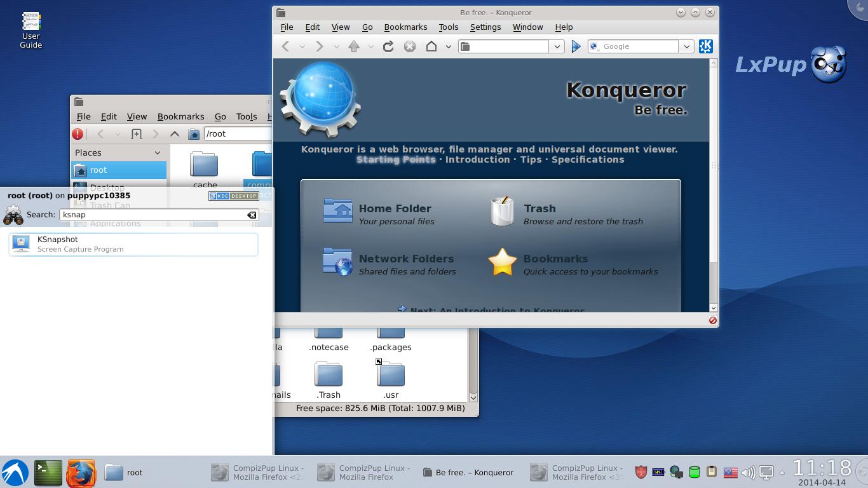
Task: Click the clock showing 11:18
Action: point(822,469)
